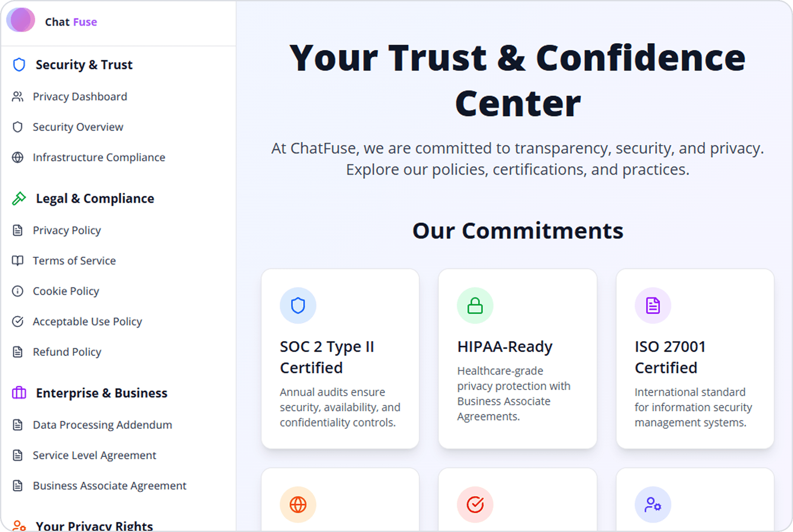Image resolution: width=793 pixels, height=532 pixels.
Task: Click the checkmark icon next to Acceptable Use Policy
Action: [x=17, y=321]
